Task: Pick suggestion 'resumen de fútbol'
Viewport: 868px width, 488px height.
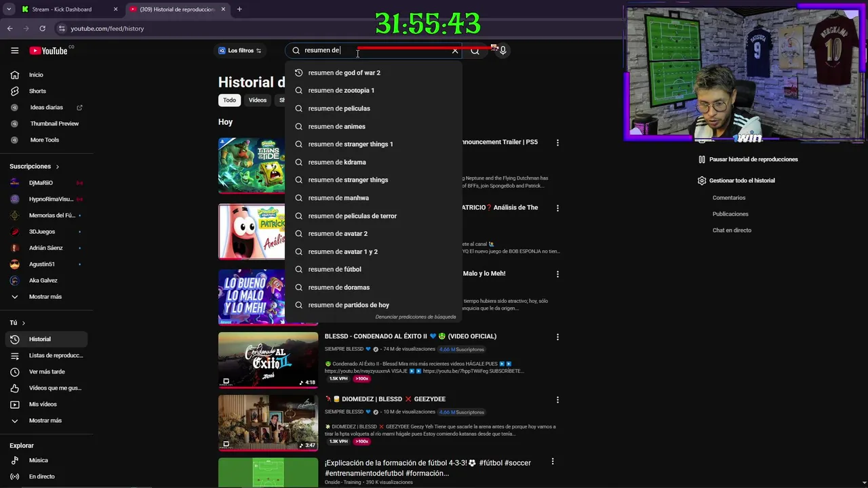Action: pyautogui.click(x=374, y=269)
